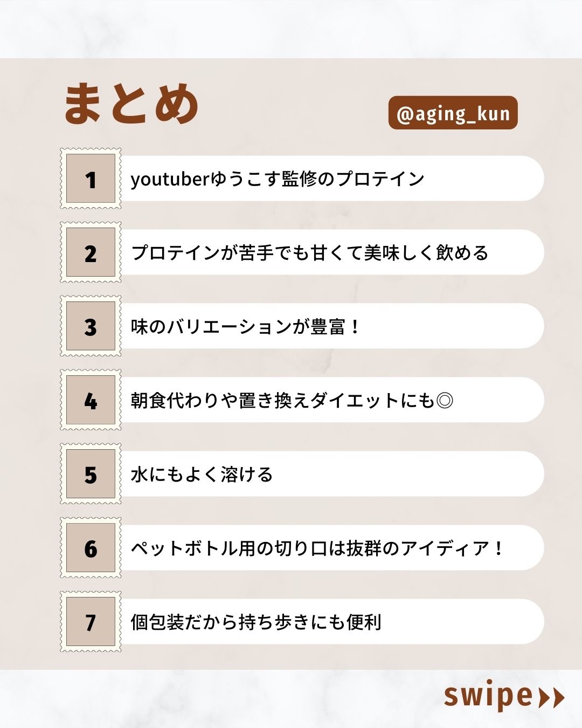The height and width of the screenshot is (728, 582).
Task: Click the プロテインが苦手でも甘くて美味しく飲める line
Action: click(310, 252)
